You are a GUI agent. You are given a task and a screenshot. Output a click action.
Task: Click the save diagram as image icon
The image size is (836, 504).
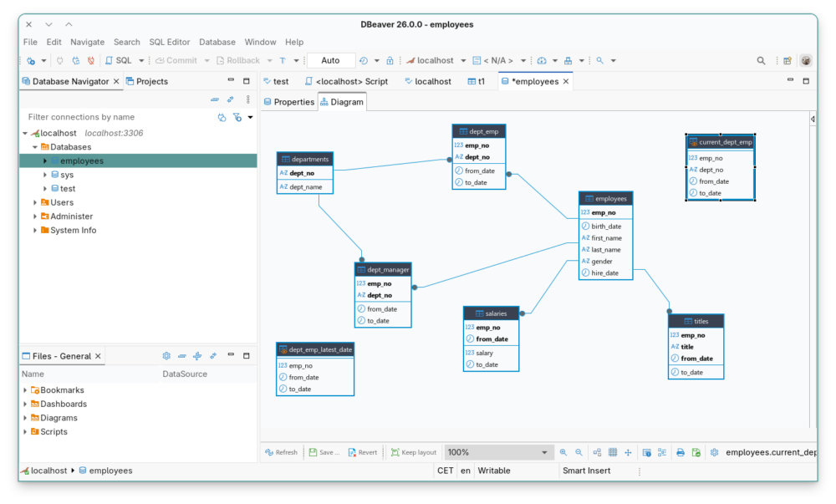pos(696,452)
